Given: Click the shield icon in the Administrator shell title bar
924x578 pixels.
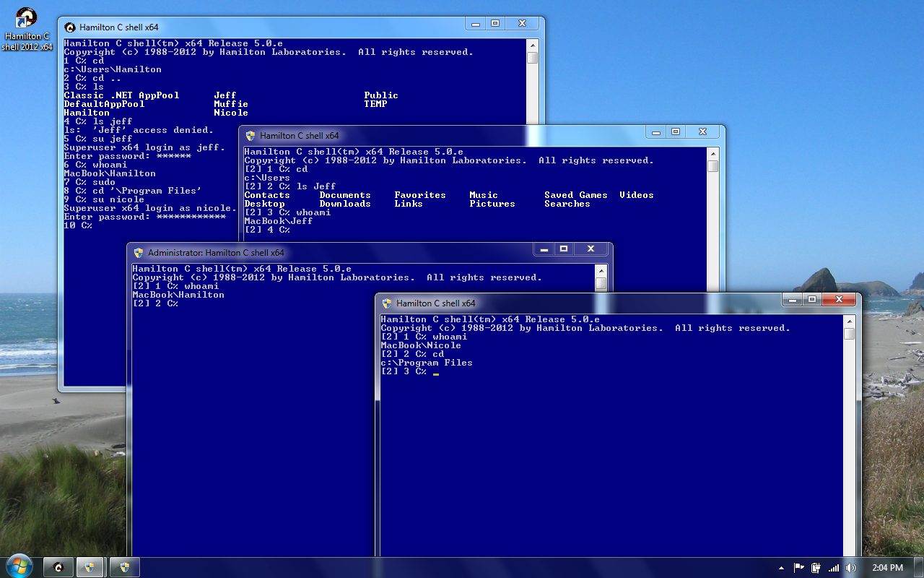Looking at the screenshot, I should click(139, 253).
